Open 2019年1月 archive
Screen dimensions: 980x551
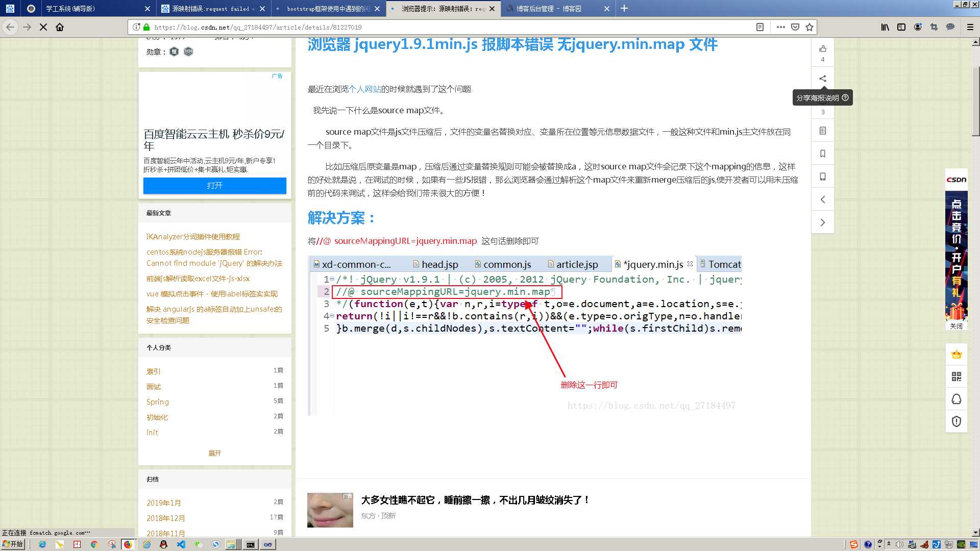click(x=163, y=503)
